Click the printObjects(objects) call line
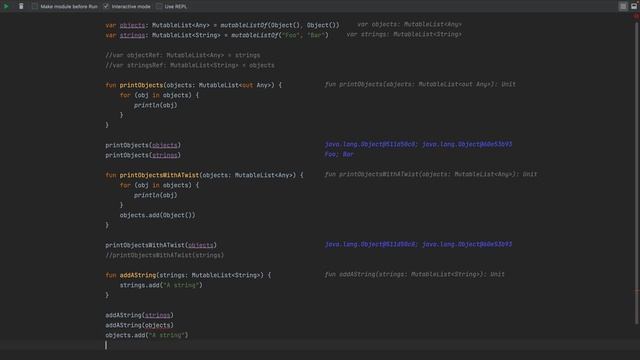640x360 pixels. 143,145
